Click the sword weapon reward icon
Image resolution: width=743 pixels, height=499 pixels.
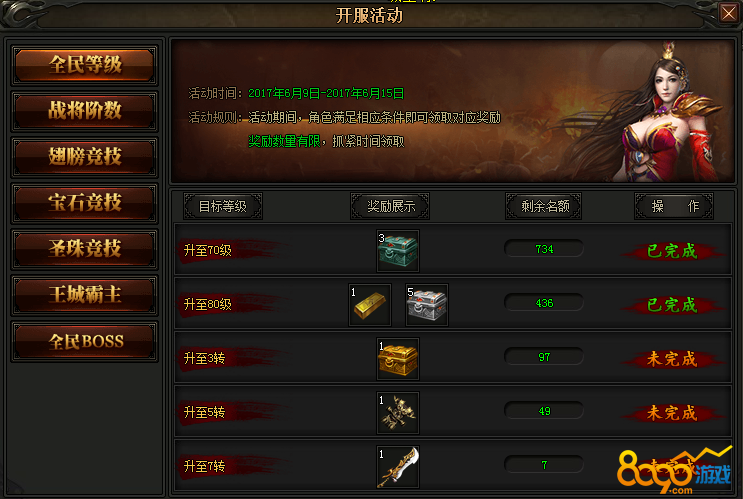coord(398,467)
